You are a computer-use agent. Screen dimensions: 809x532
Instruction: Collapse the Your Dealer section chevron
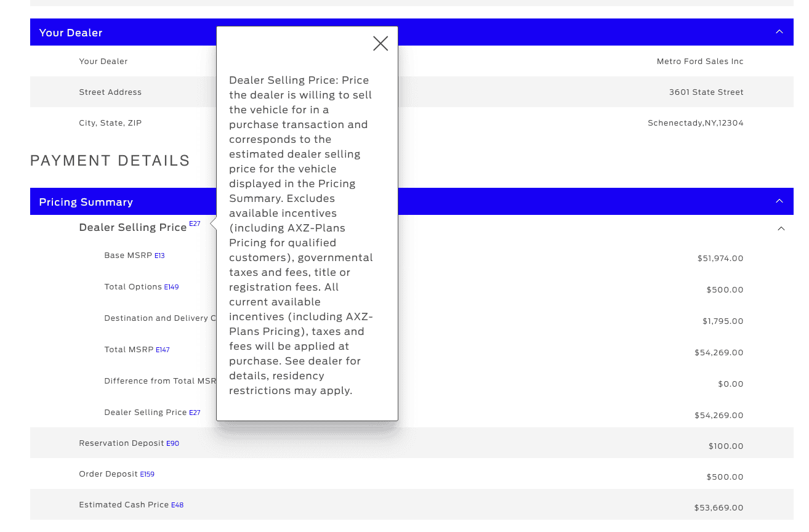pos(779,32)
